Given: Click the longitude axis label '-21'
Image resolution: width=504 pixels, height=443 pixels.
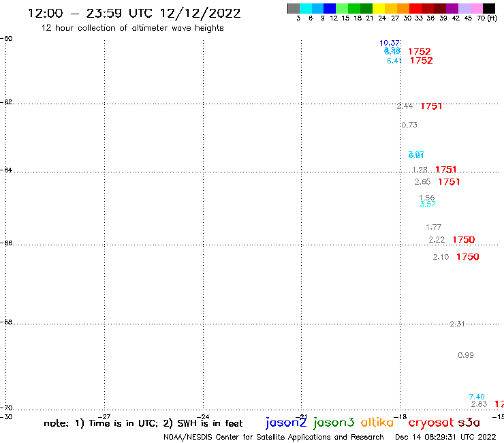Looking at the screenshot, I should [x=302, y=417].
